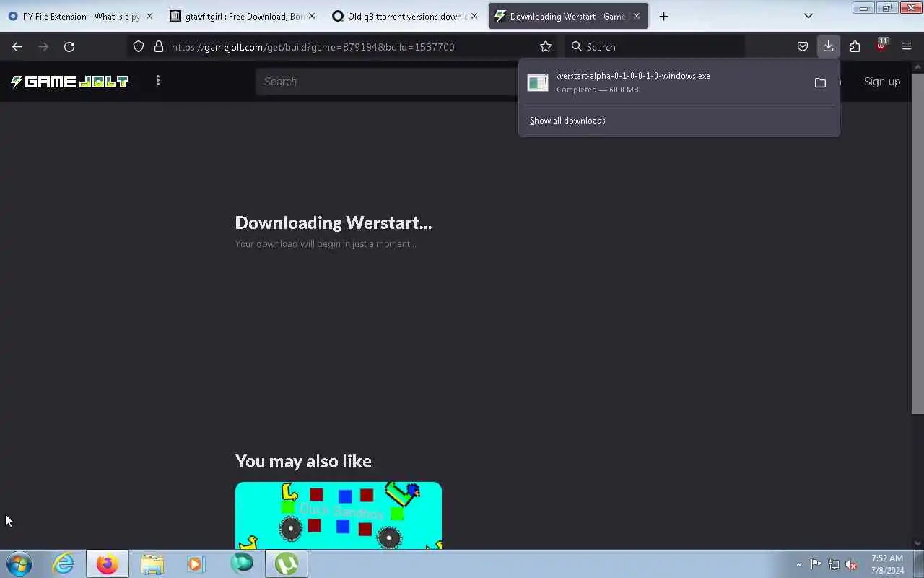Open the uBlock extension icon
This screenshot has height=578, width=924.
pos(881,46)
